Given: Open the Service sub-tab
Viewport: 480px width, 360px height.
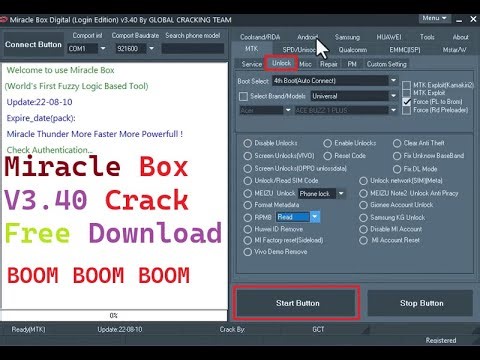Looking at the screenshot, I should coord(251,64).
